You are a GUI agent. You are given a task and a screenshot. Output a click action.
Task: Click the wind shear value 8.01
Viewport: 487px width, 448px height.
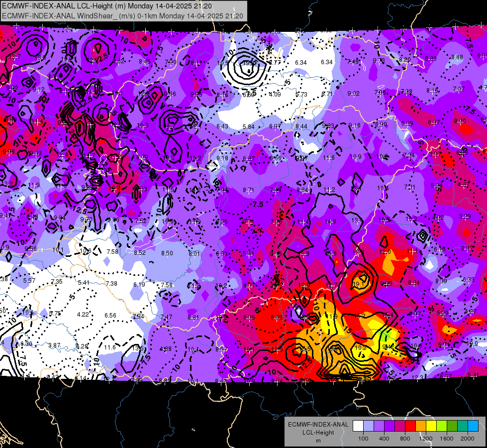195,254
